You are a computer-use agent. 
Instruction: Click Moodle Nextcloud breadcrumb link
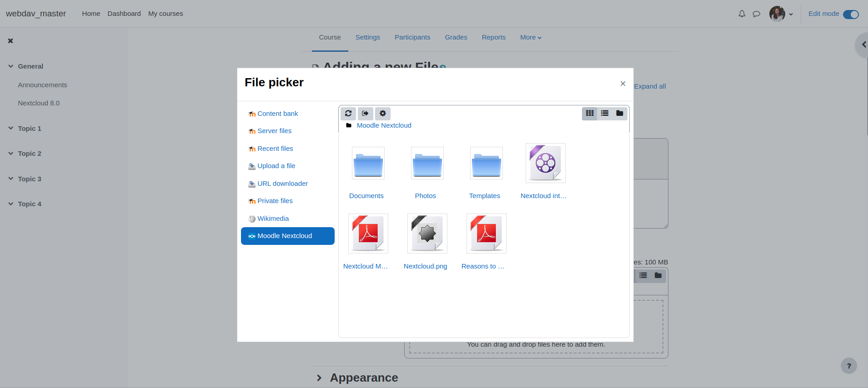(384, 125)
